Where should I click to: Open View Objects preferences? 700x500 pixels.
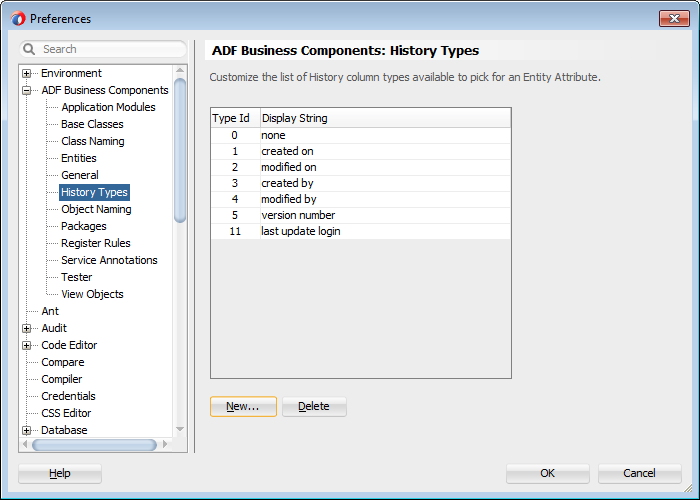(x=92, y=294)
